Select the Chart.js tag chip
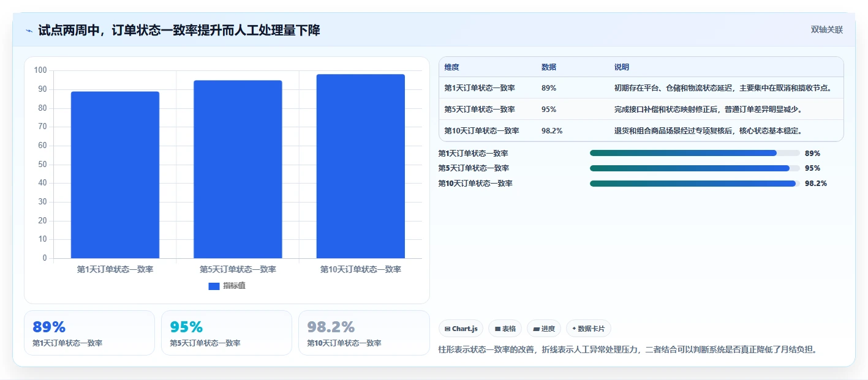Viewport: 868px width, 380px height. point(461,329)
